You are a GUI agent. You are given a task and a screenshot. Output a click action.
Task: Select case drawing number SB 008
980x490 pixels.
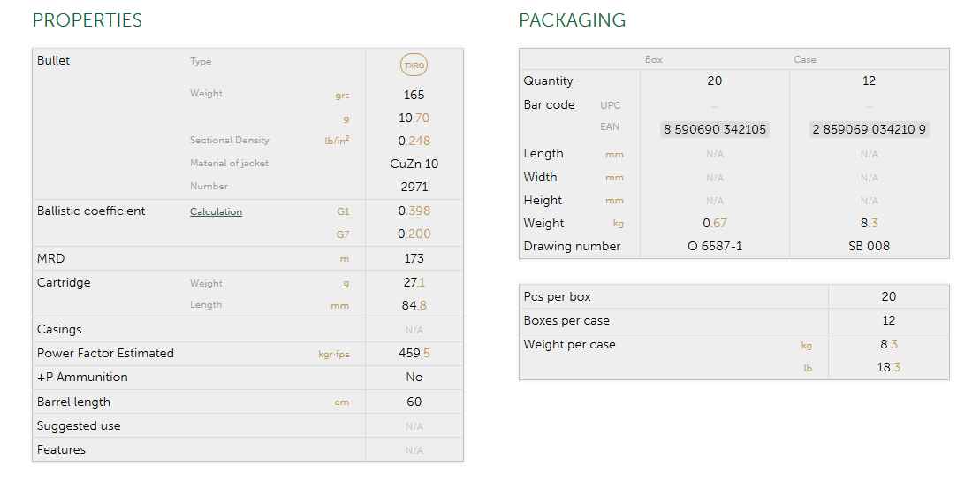(869, 246)
